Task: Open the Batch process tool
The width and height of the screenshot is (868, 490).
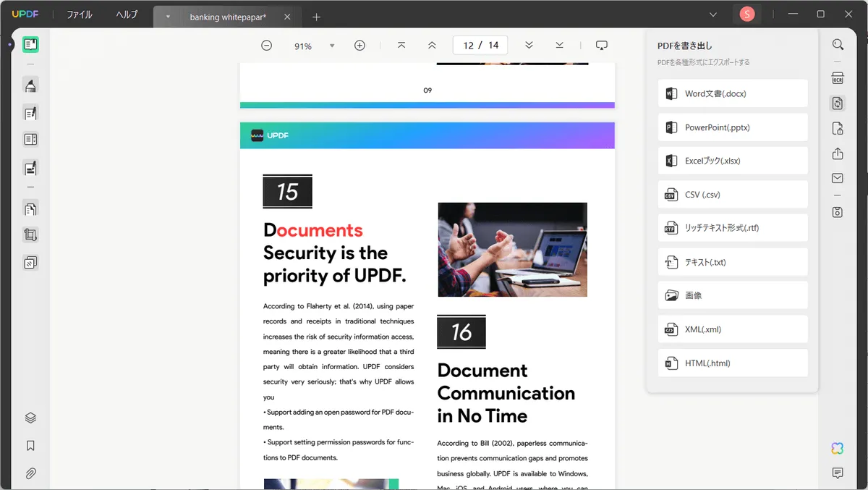Action: click(x=30, y=262)
